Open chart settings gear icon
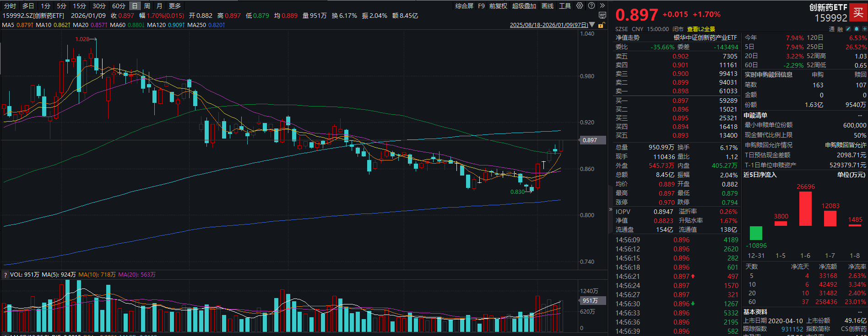Image resolution: width=868 pixels, height=336 pixels. click(580, 6)
